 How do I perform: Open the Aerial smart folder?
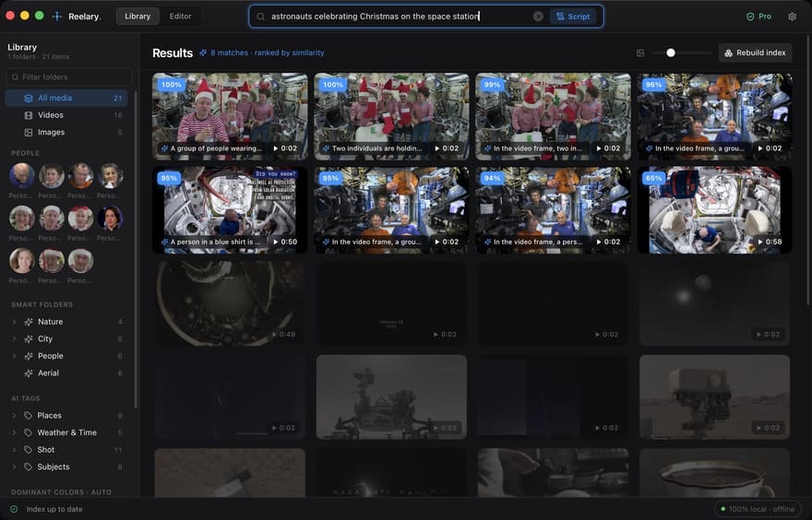pos(66,373)
